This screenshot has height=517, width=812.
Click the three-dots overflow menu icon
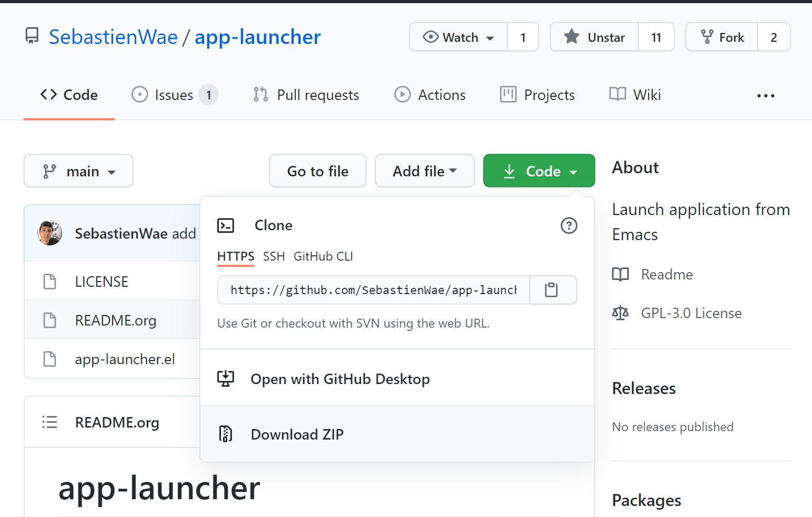[765, 95]
